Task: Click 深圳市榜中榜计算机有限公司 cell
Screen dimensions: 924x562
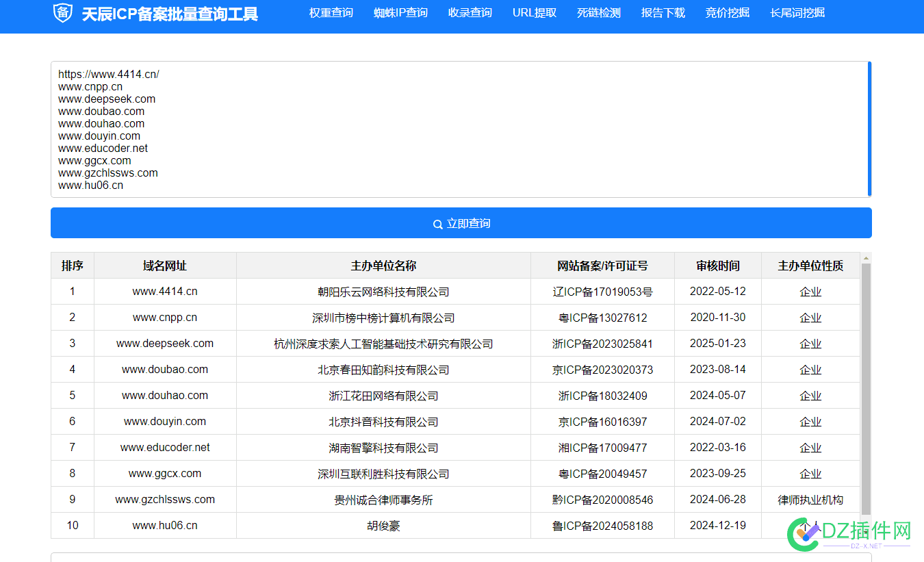Action: coord(383,318)
